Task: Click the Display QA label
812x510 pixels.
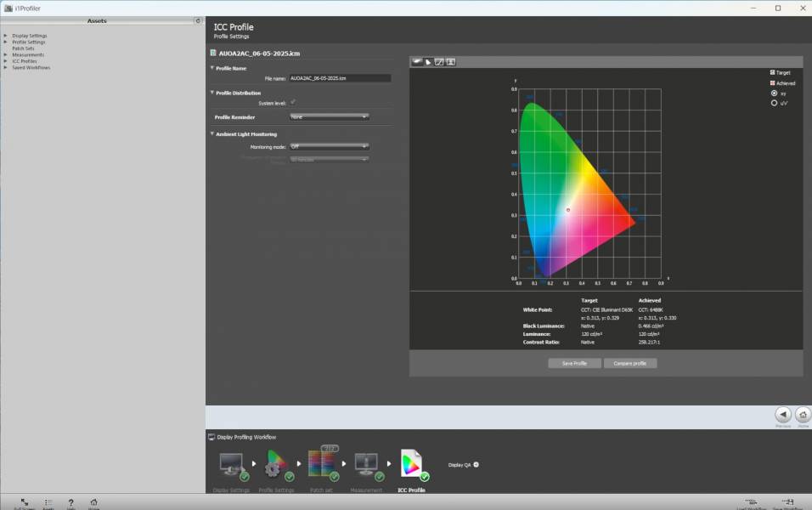Action: tap(460, 465)
